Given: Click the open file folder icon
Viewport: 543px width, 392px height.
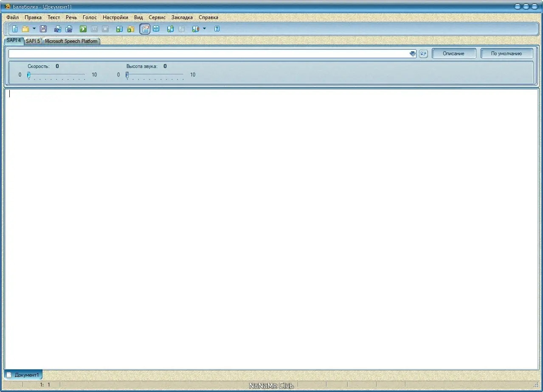Looking at the screenshot, I should click(25, 29).
